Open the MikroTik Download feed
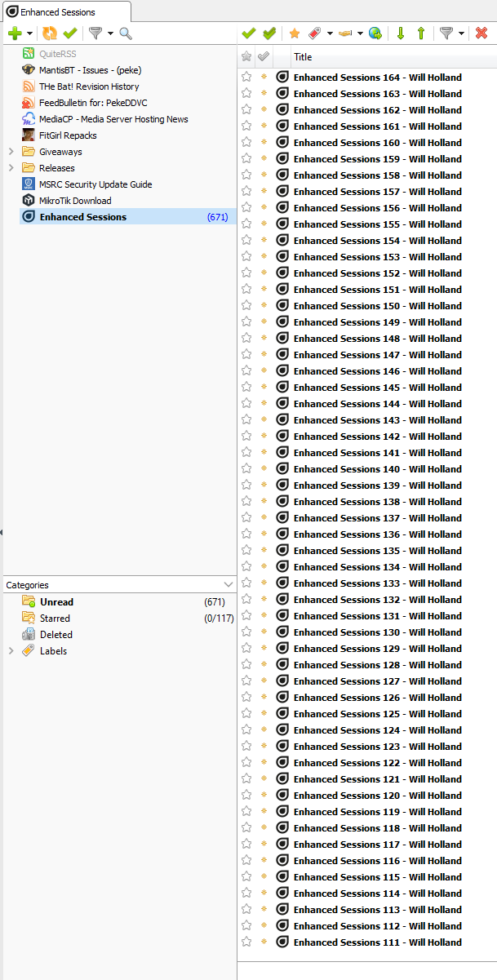This screenshot has width=497, height=980. coord(75,201)
